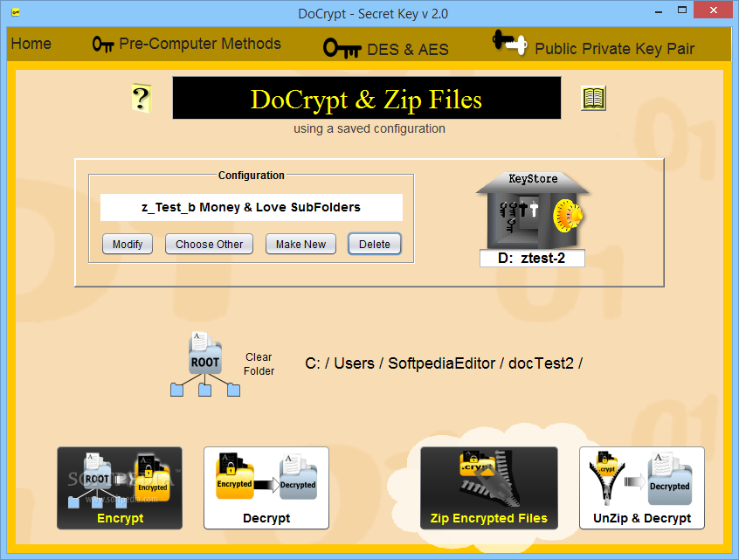Screen dimensions: 739x560
Task: Run the Encrypt action tile
Action: tap(120, 488)
